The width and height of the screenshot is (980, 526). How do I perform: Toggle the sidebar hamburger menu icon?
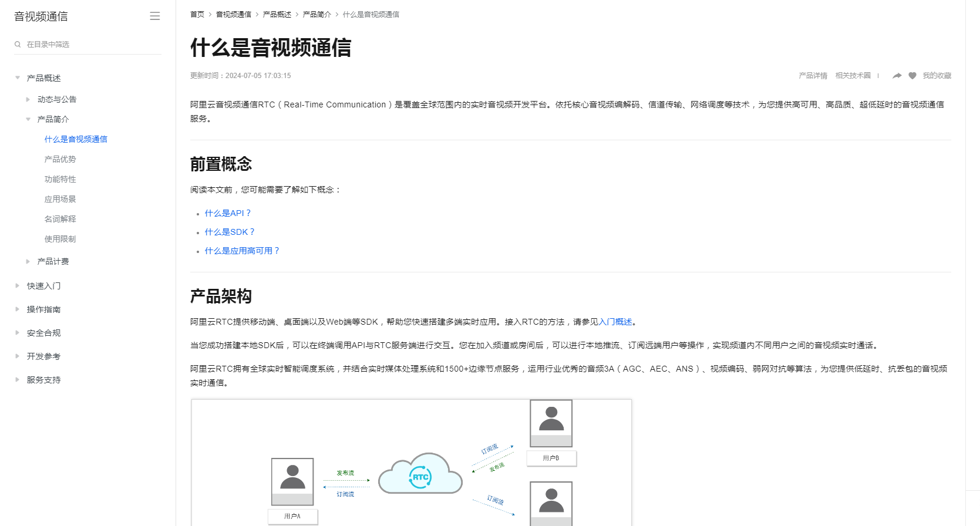point(155,16)
